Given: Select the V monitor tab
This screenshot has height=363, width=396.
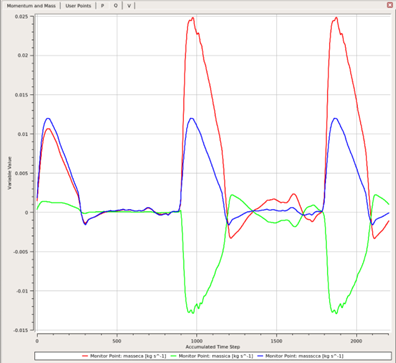Looking at the screenshot, I should point(129,6).
